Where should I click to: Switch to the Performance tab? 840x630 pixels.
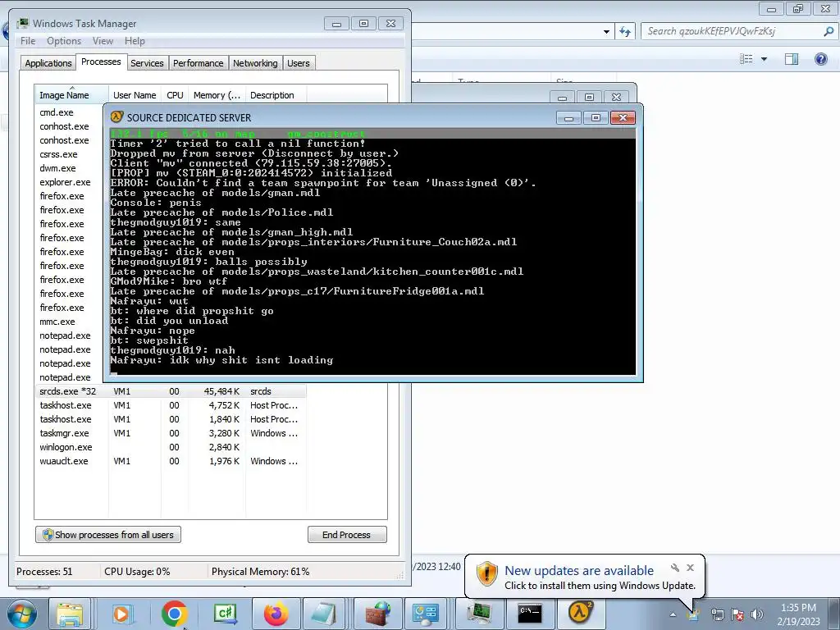[x=199, y=63]
